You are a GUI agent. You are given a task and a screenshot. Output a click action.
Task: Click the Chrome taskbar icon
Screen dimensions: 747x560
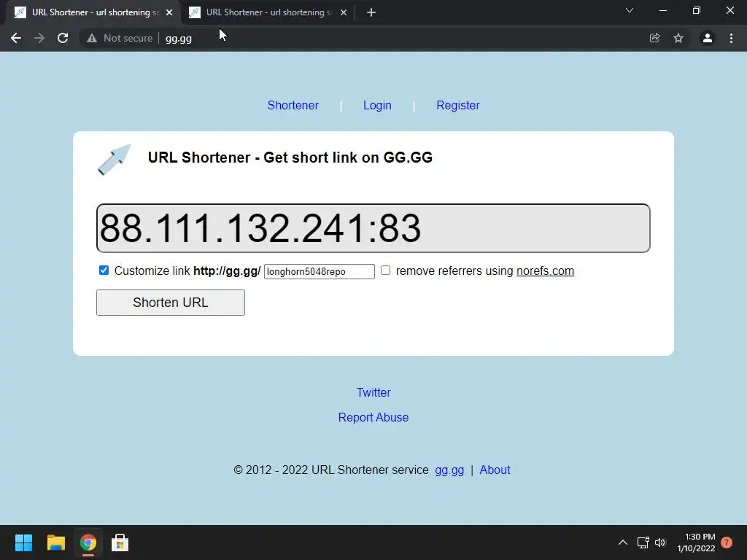pos(88,542)
